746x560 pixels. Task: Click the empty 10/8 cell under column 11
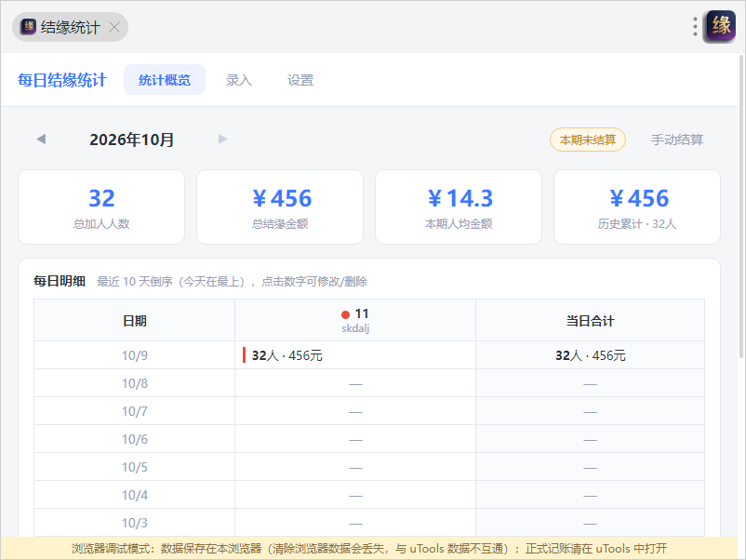(x=355, y=383)
